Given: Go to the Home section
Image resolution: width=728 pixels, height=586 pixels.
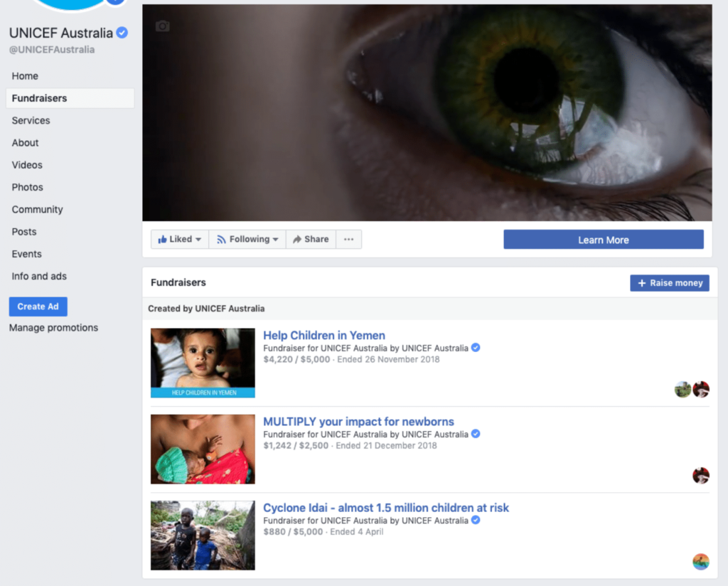Looking at the screenshot, I should click(25, 76).
